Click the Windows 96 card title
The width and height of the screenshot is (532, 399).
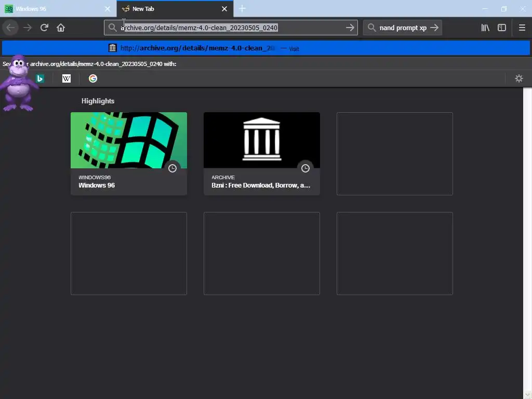click(97, 185)
